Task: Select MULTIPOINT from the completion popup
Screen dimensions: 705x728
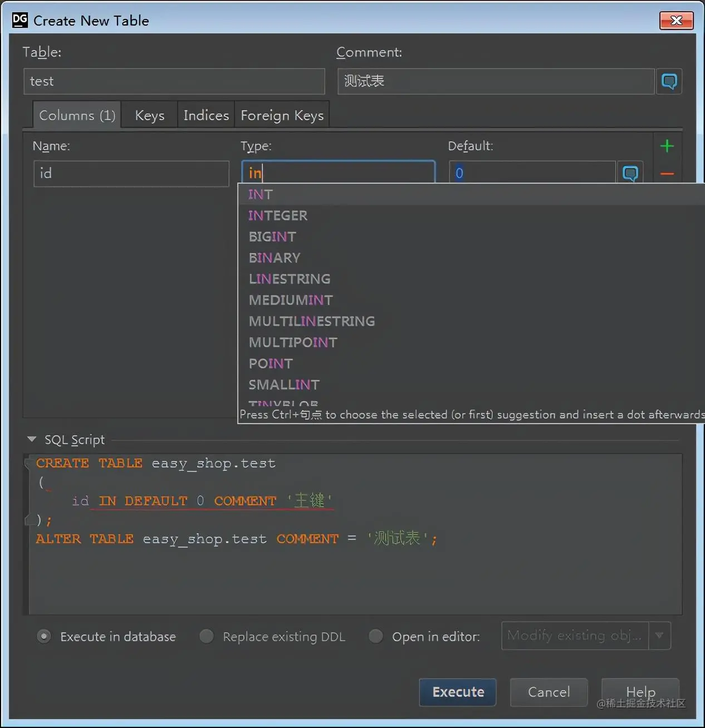Action: coord(471,342)
